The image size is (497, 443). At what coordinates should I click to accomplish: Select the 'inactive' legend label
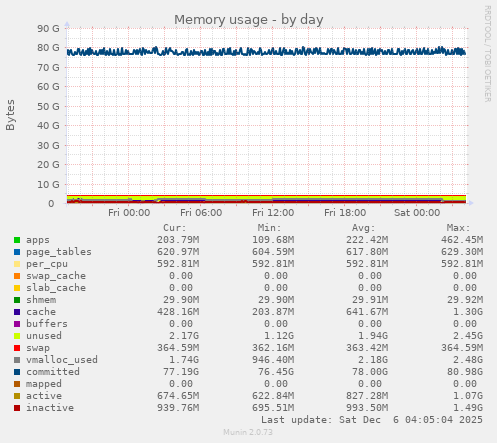pyautogui.click(x=50, y=408)
